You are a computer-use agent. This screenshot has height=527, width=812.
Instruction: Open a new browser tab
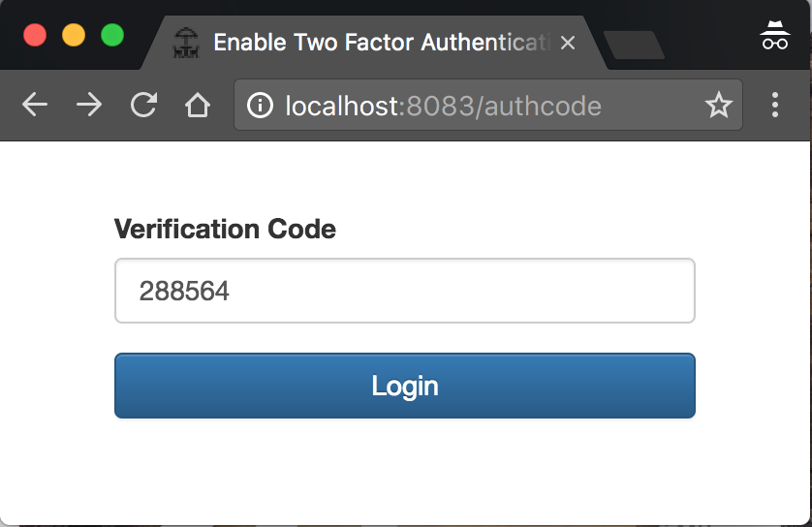click(634, 45)
